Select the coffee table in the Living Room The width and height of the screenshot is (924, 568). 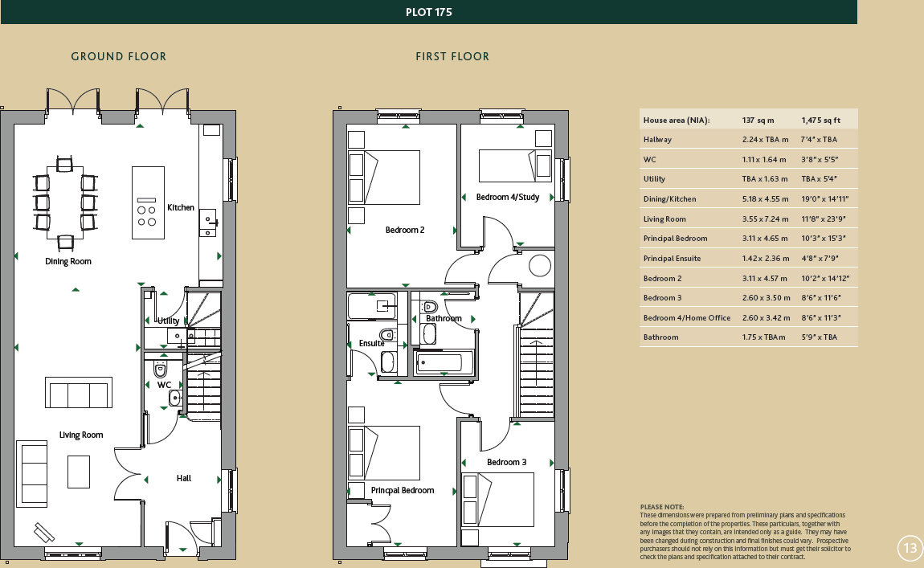[x=79, y=472]
